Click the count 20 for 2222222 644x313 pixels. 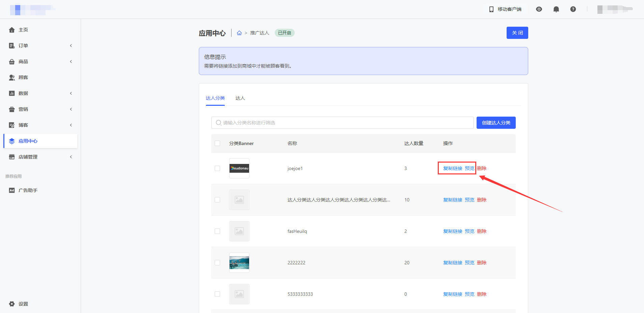[x=407, y=263]
